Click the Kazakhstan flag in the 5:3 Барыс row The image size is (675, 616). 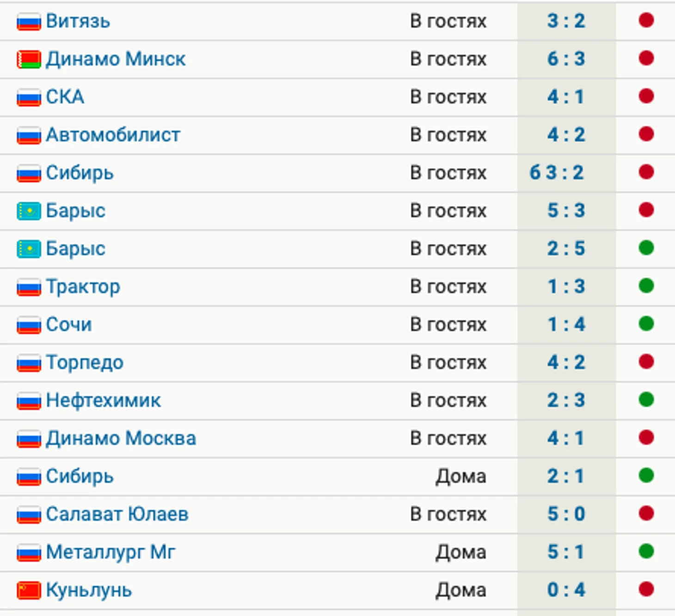pyautogui.click(x=29, y=211)
